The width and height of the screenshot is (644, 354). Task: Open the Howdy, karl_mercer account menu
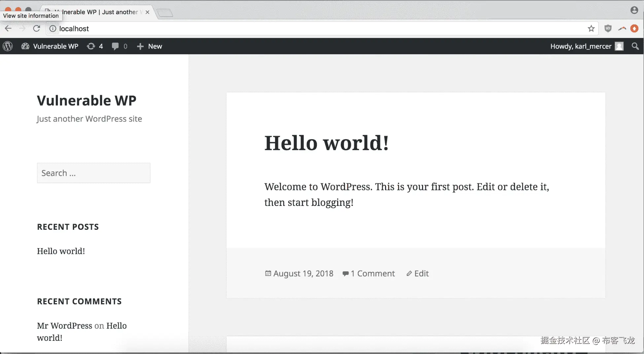point(587,46)
